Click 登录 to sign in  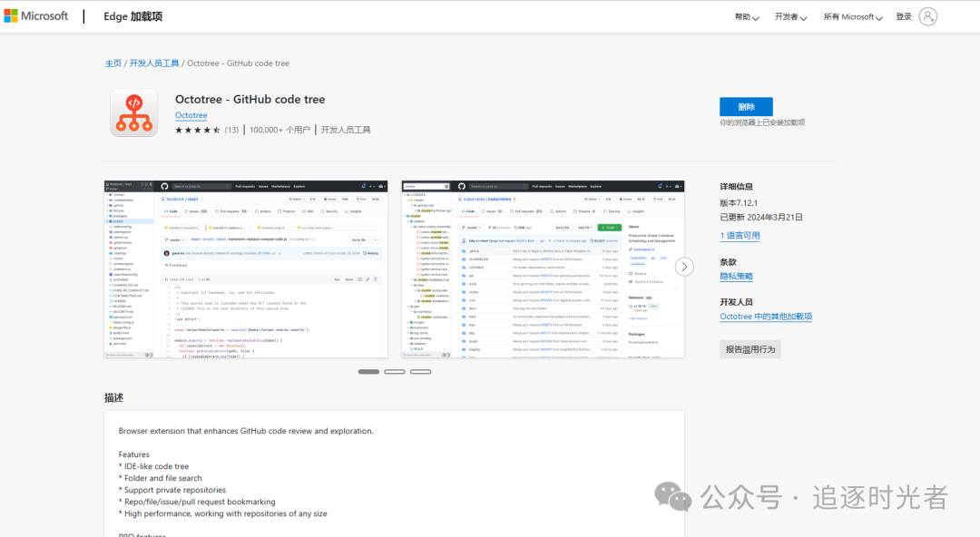[x=904, y=17]
